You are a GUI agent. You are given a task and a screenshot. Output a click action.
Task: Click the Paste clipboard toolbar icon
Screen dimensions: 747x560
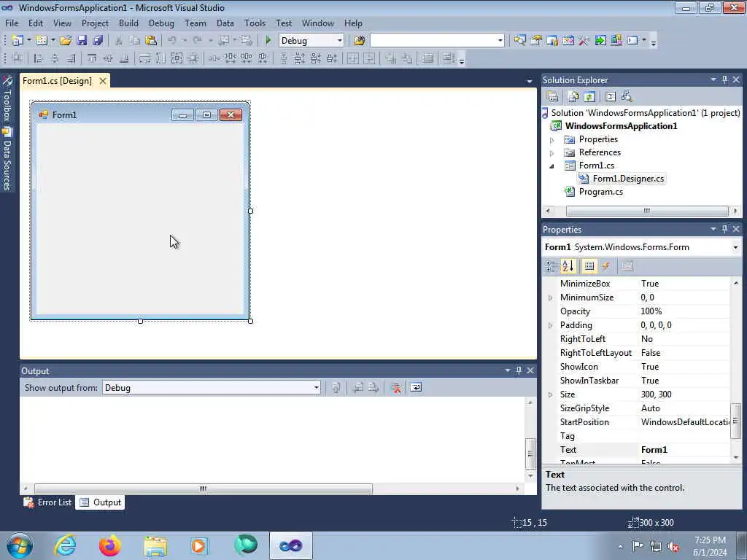151,41
